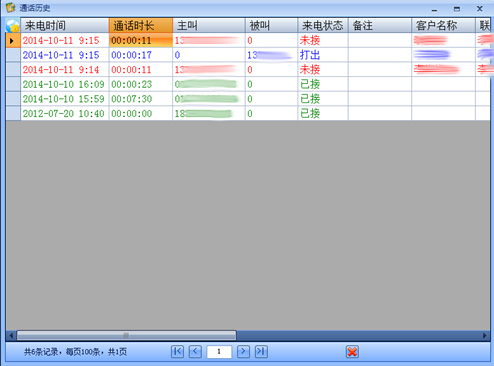Screen dimensions: 494x366
Task: Click 未接 status in the 9:14 row
Action: tap(323, 70)
